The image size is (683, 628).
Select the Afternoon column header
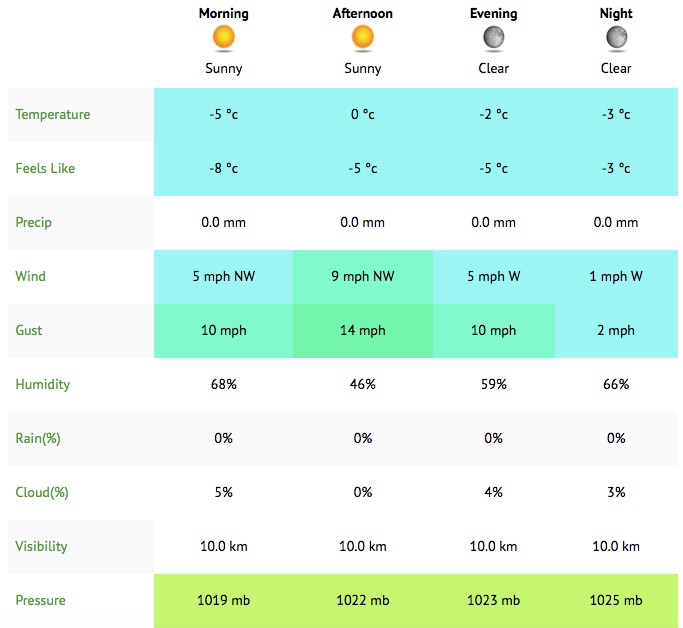(x=362, y=14)
